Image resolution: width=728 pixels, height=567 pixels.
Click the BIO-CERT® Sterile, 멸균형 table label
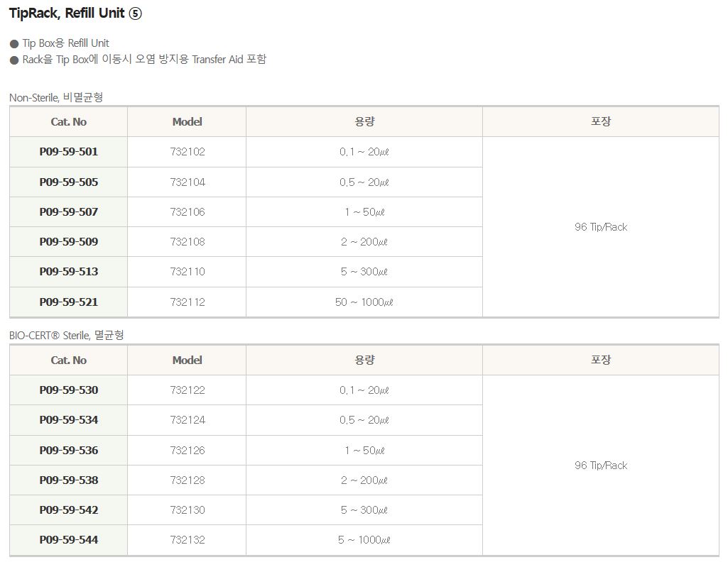67,335
